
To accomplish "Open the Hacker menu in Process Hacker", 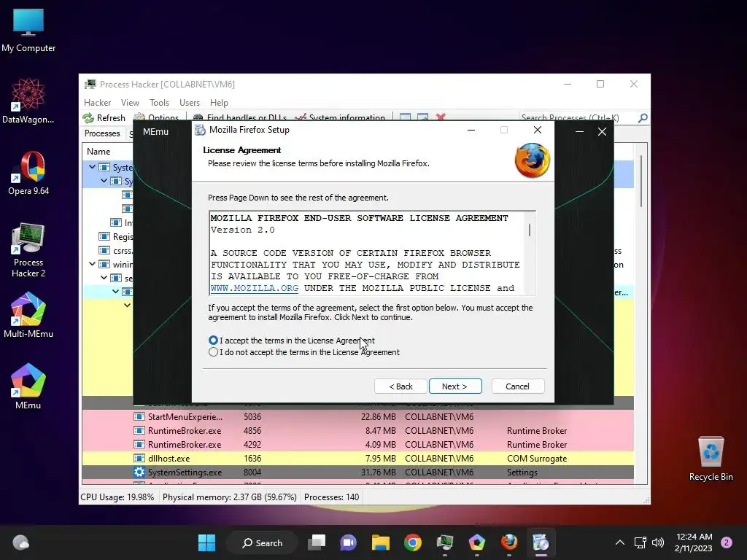I will click(97, 103).
